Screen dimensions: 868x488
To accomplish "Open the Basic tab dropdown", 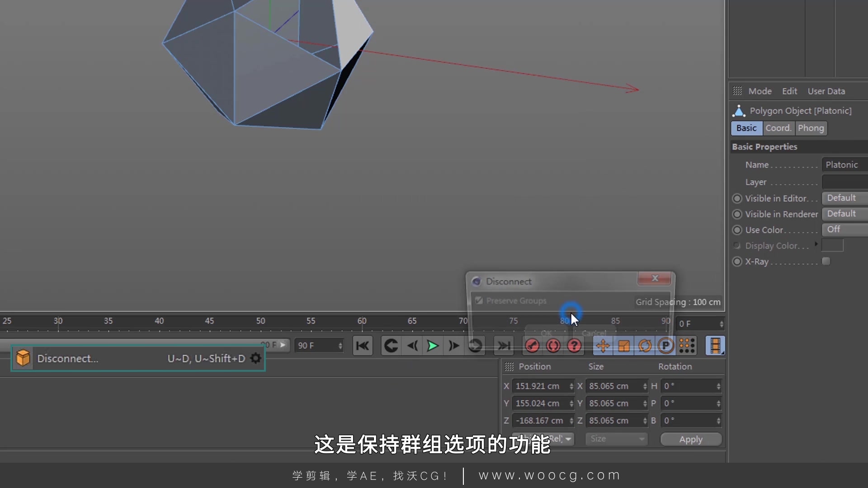I will point(746,127).
